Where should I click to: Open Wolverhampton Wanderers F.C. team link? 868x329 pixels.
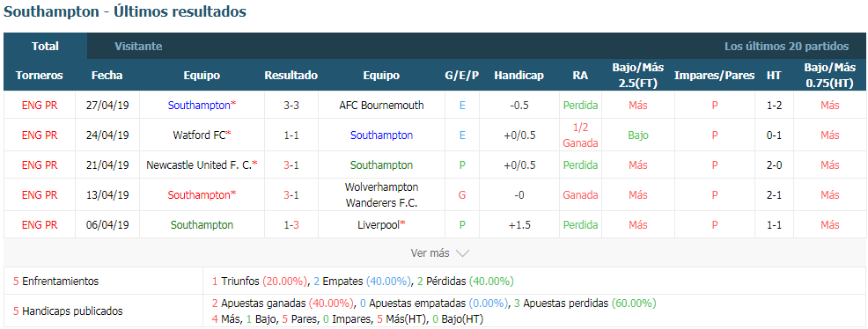[381, 194]
